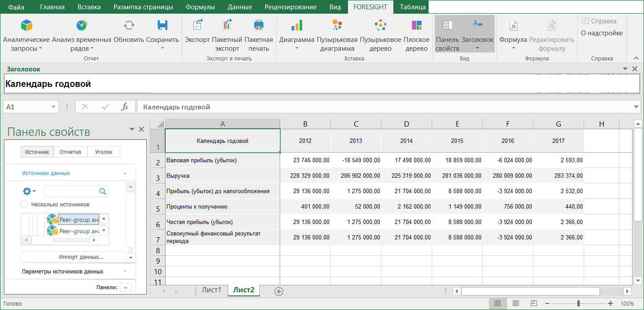The width and height of the screenshot is (644, 310).
Task: Open the Разметка страницы ribbon tab
Action: [143, 7]
